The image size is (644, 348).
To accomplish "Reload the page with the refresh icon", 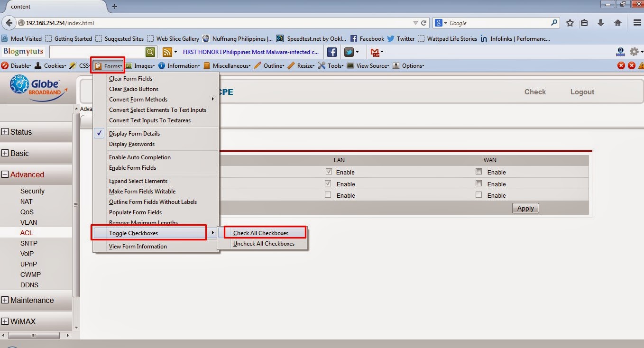I will coord(424,23).
